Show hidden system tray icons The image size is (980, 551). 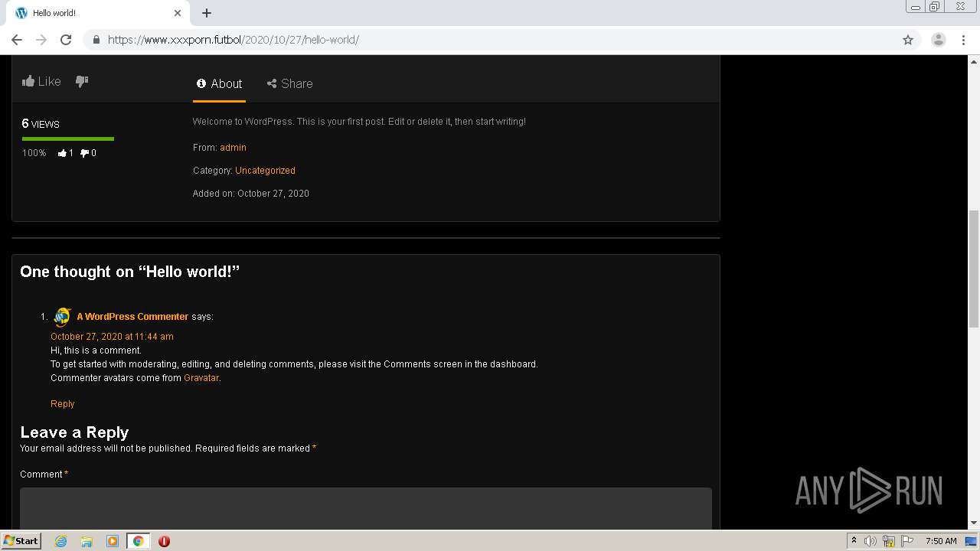point(854,541)
